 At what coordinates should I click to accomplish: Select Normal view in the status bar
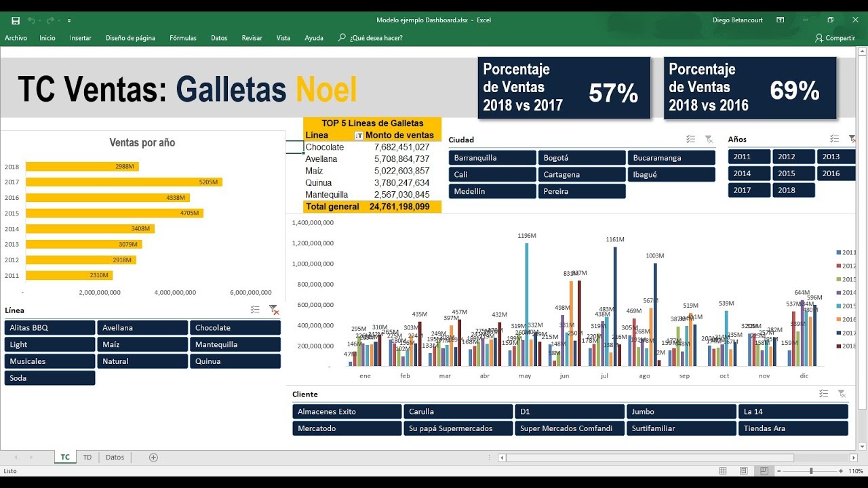point(723,470)
